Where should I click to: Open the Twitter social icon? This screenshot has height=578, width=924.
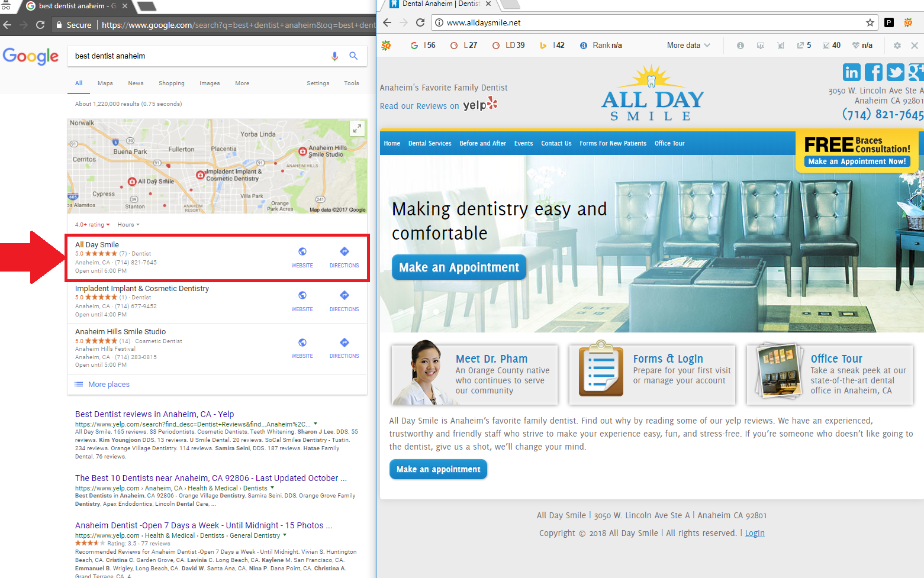tap(895, 72)
